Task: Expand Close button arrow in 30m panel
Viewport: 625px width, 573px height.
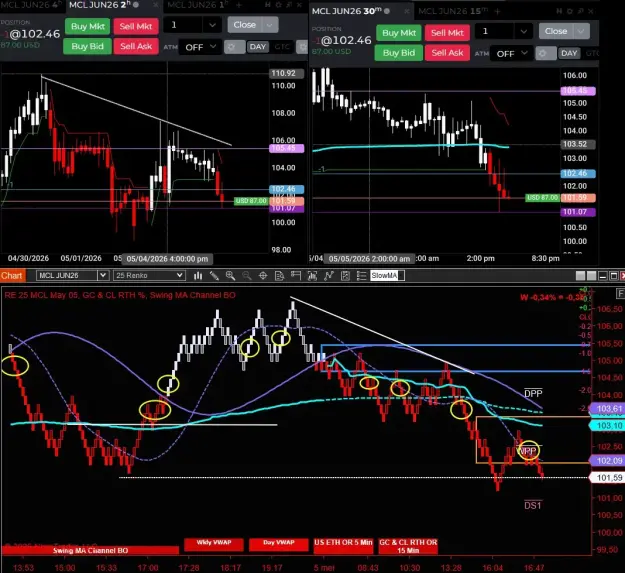Action: click(x=581, y=31)
